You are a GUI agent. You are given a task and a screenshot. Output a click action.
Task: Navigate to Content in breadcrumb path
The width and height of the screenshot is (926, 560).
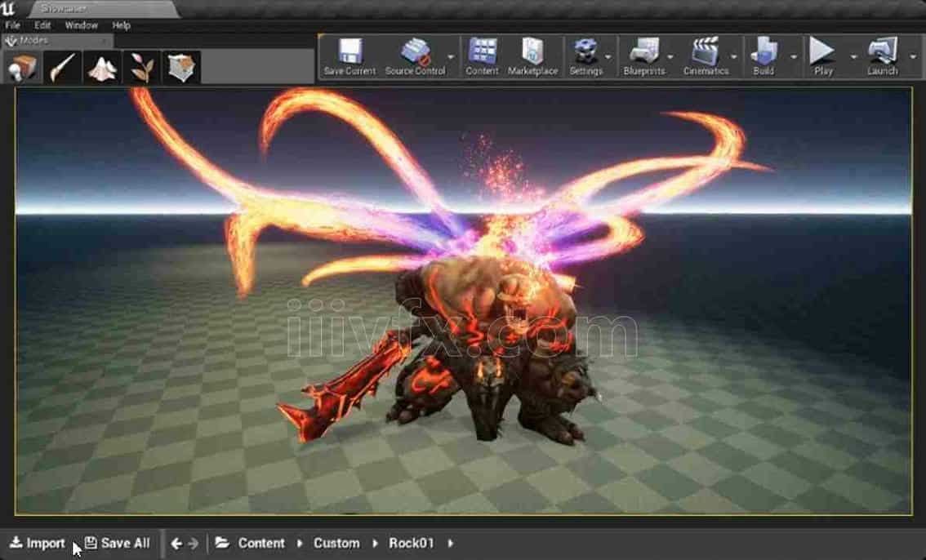pyautogui.click(x=261, y=543)
